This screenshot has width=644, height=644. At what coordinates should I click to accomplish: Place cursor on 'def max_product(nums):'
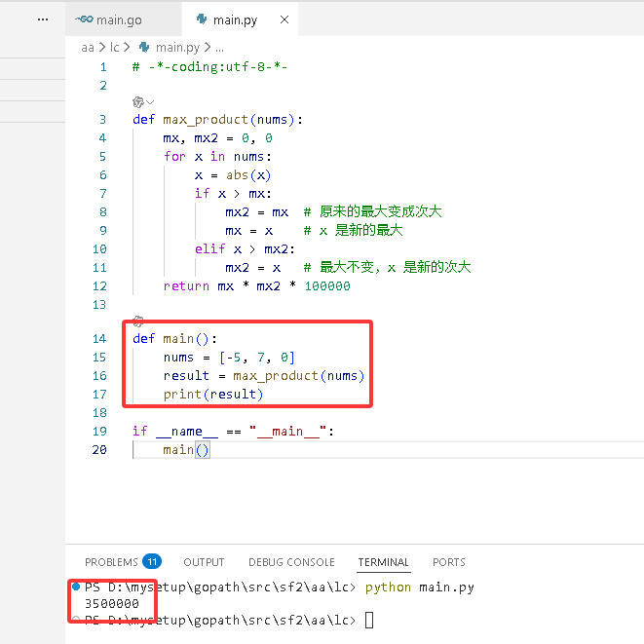[x=217, y=120]
